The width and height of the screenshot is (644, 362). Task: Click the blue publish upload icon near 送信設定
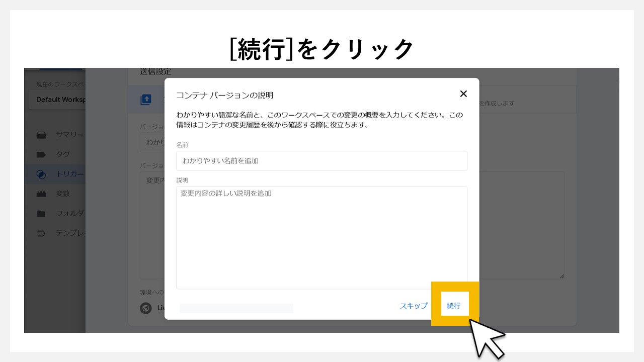coord(146,99)
